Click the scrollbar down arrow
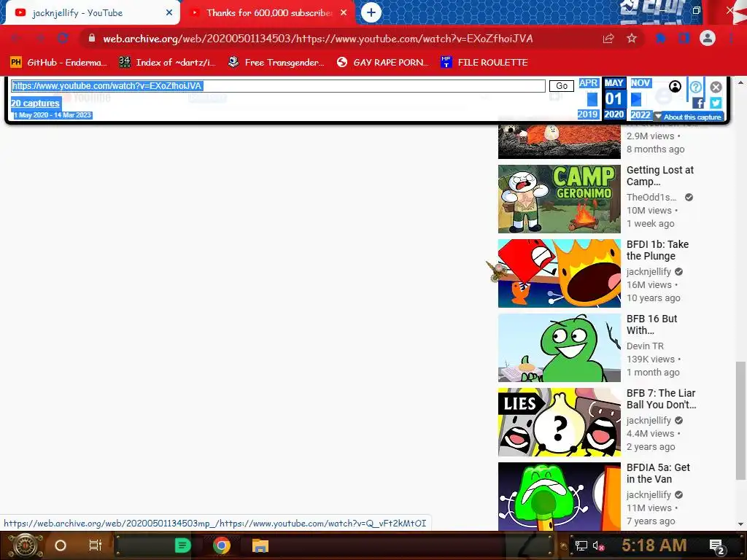The image size is (747, 560). 740,524
